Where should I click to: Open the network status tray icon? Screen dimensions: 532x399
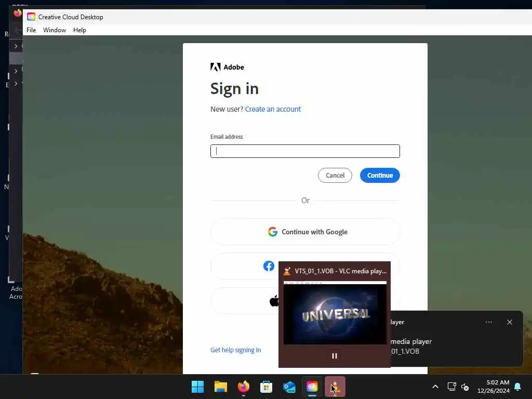point(451,387)
